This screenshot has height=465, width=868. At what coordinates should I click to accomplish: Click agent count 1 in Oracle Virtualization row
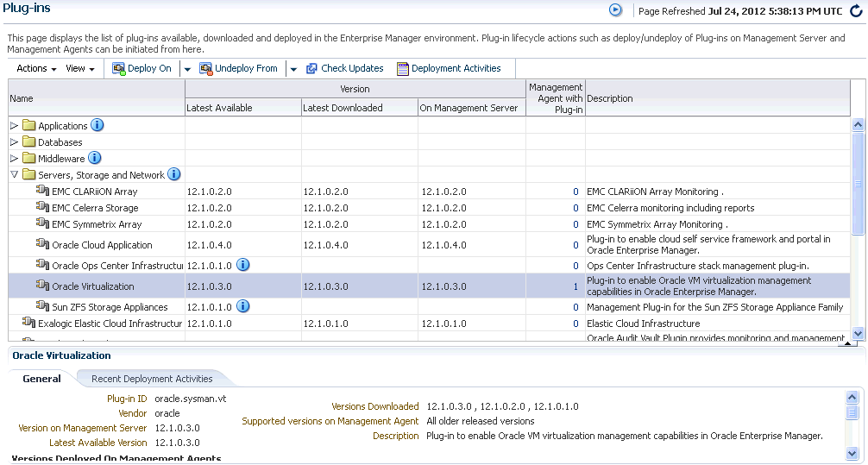tap(576, 286)
